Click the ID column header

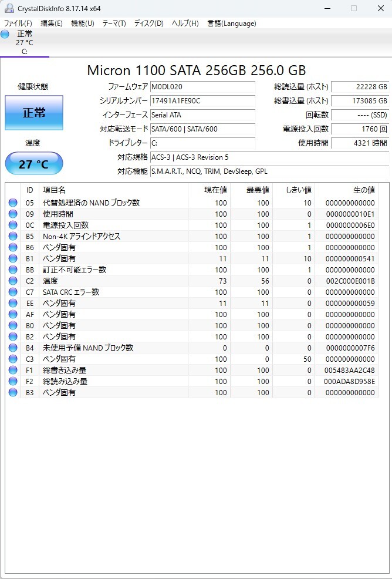[x=29, y=190]
